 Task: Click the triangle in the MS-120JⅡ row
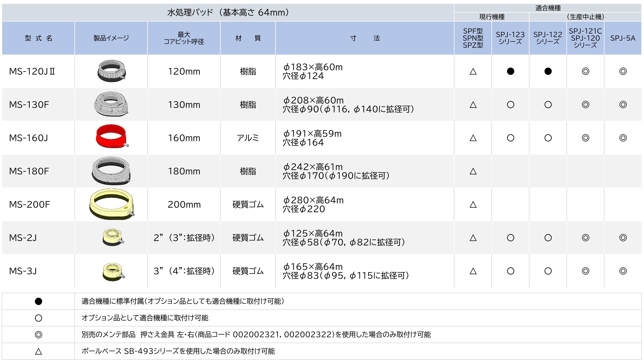point(473,71)
